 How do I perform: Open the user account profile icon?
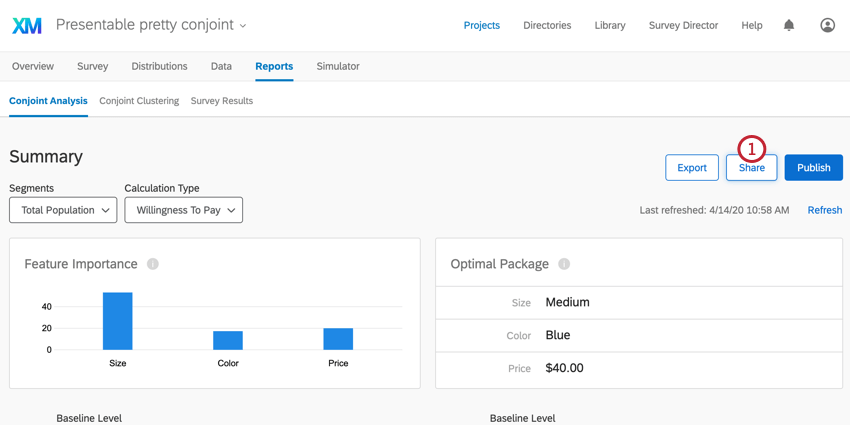[827, 25]
